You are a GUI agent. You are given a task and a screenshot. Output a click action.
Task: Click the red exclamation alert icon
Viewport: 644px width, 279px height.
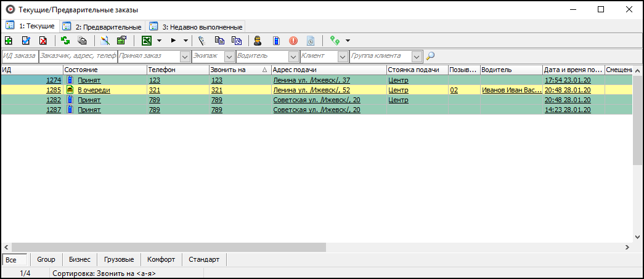coord(293,41)
